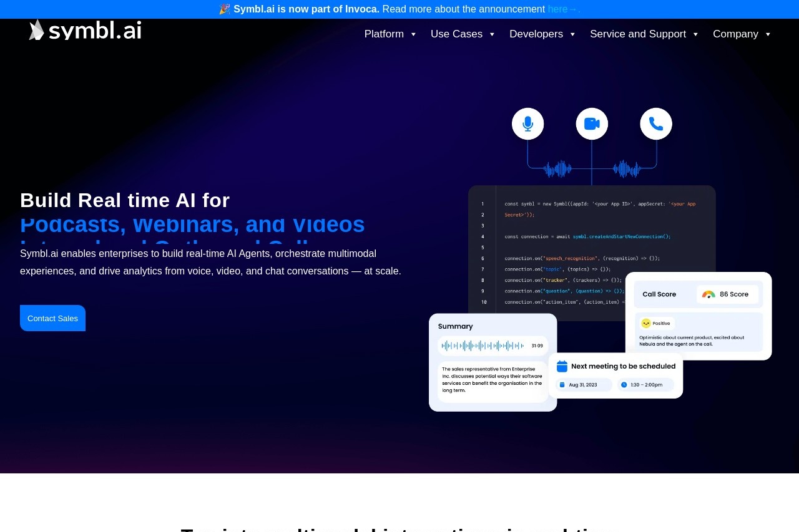Screen dimensions: 799x532
Task: Click the 'Next meeting to be scheduled' title
Action: [x=623, y=366]
